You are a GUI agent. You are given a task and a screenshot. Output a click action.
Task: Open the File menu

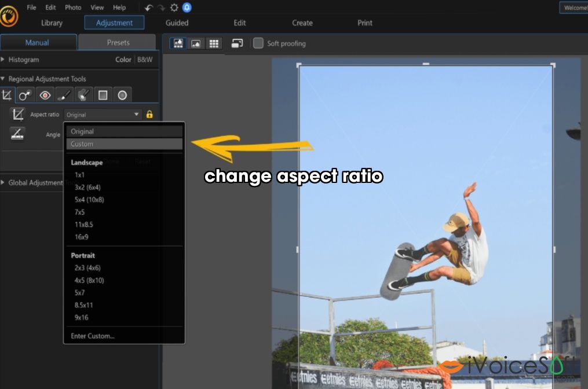tap(31, 8)
